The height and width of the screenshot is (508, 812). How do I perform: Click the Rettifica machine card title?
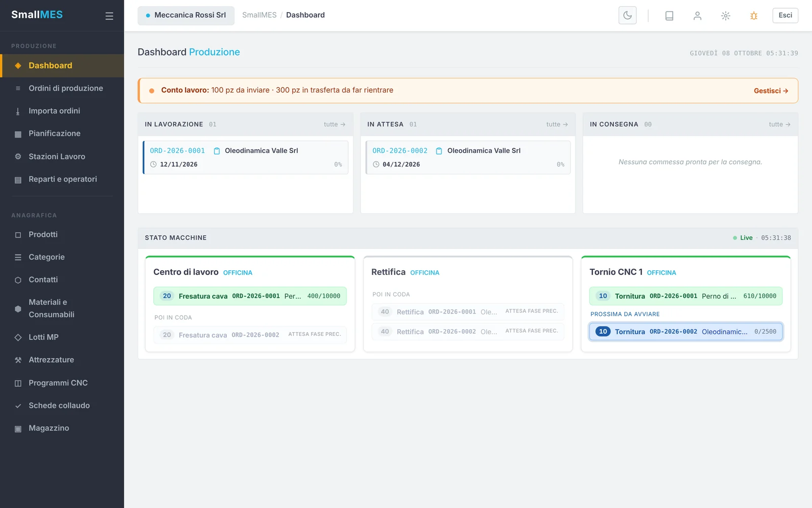388,272
